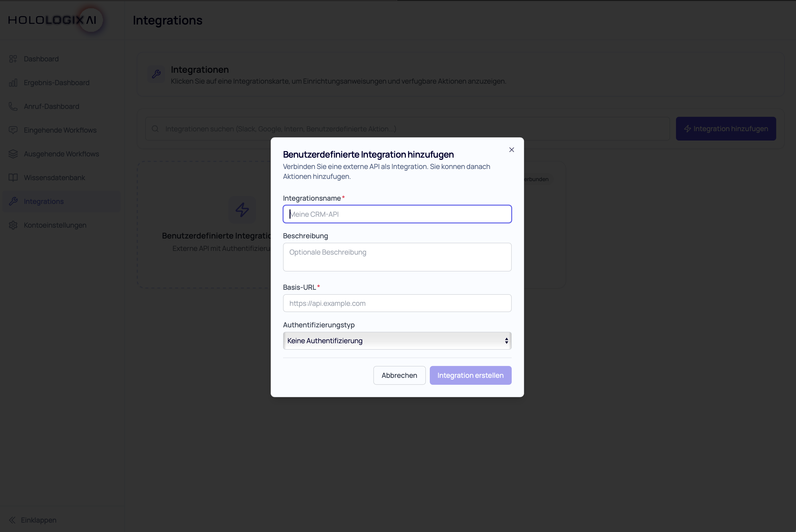Open Ergebnis-Dashboard via the bar chart icon
This screenshot has width=796, height=532.
coord(13,82)
